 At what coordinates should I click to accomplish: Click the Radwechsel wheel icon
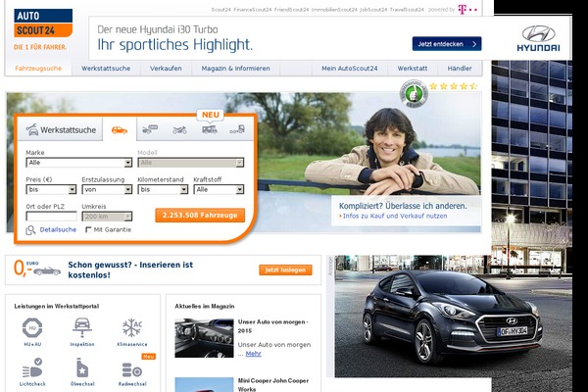(131, 370)
